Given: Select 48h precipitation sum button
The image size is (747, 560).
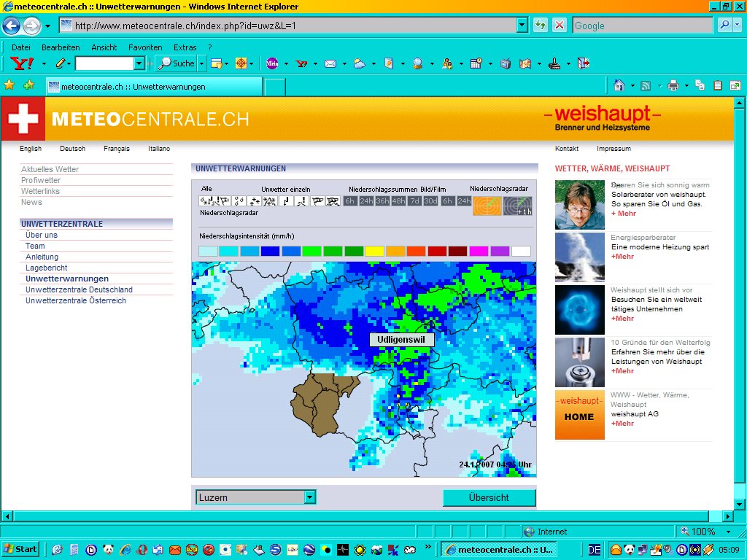Looking at the screenshot, I should (398, 201).
